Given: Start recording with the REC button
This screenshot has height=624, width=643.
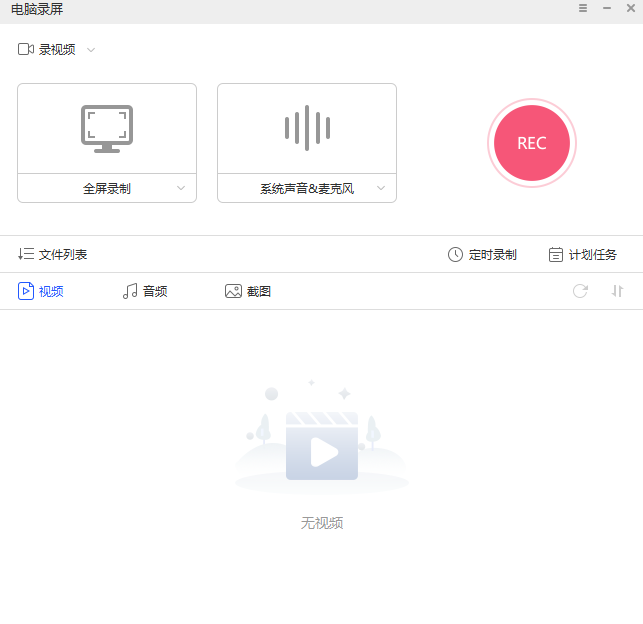Looking at the screenshot, I should (x=532, y=143).
